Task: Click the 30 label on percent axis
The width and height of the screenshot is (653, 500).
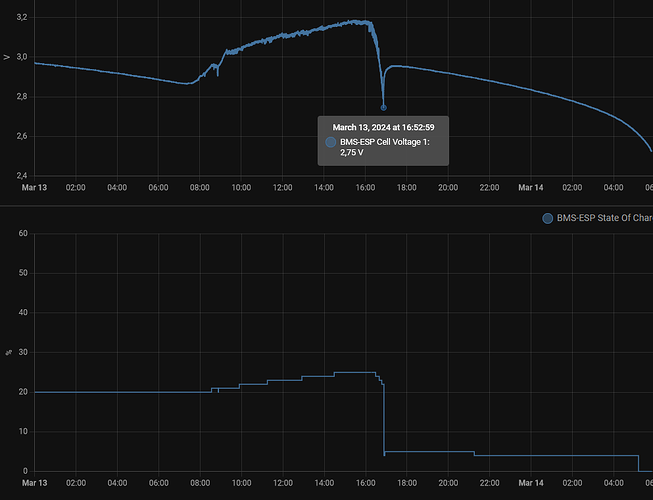Action: click(23, 352)
